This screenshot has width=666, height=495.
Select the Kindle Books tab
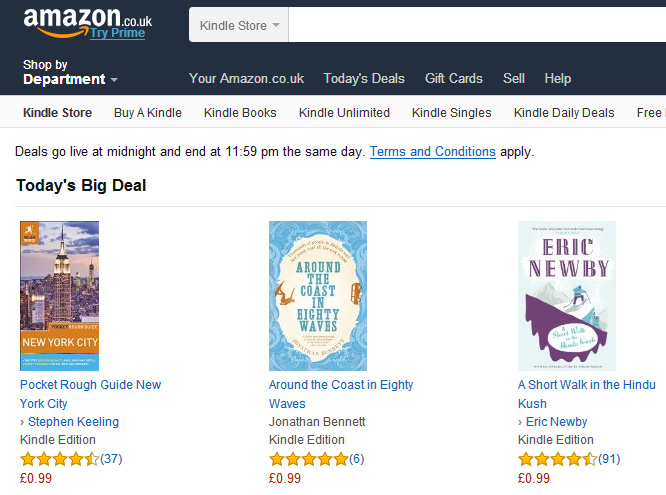(x=240, y=112)
